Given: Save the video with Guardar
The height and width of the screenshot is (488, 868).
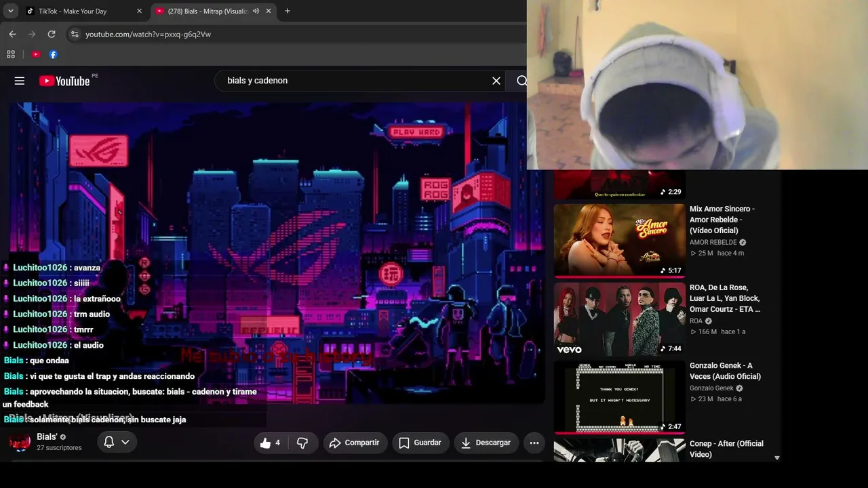Looking at the screenshot, I should (x=420, y=443).
